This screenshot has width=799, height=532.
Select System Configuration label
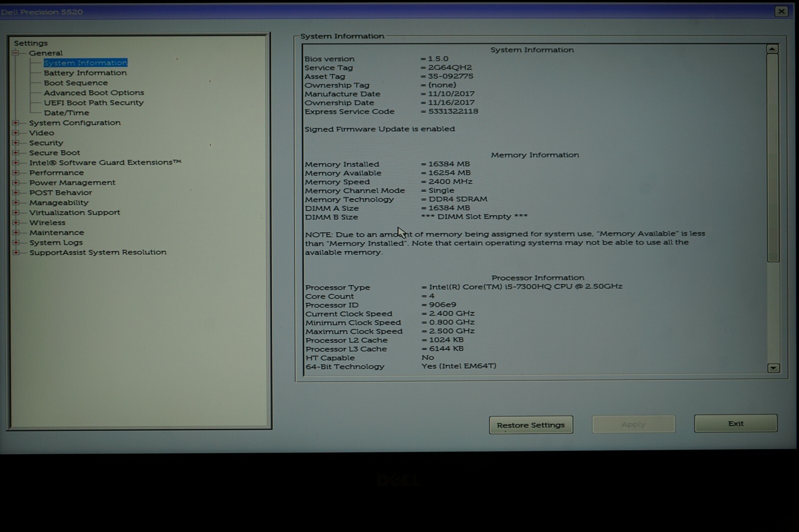coord(74,123)
